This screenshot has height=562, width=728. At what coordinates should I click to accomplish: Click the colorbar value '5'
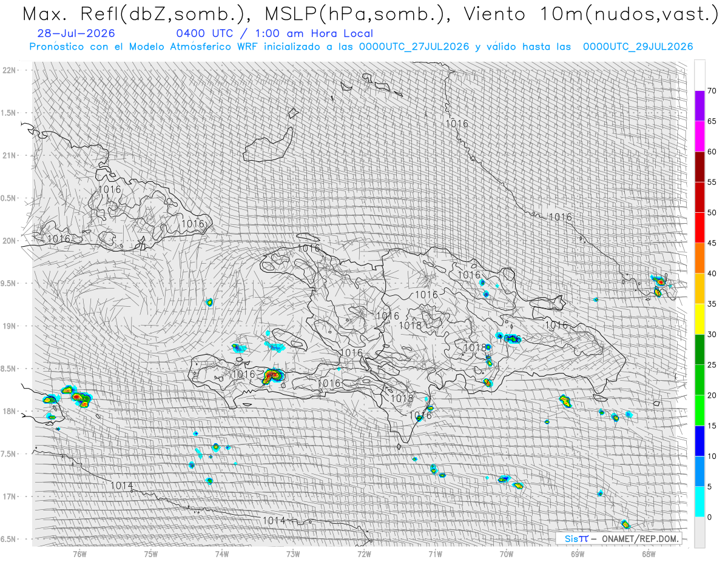tap(709, 487)
